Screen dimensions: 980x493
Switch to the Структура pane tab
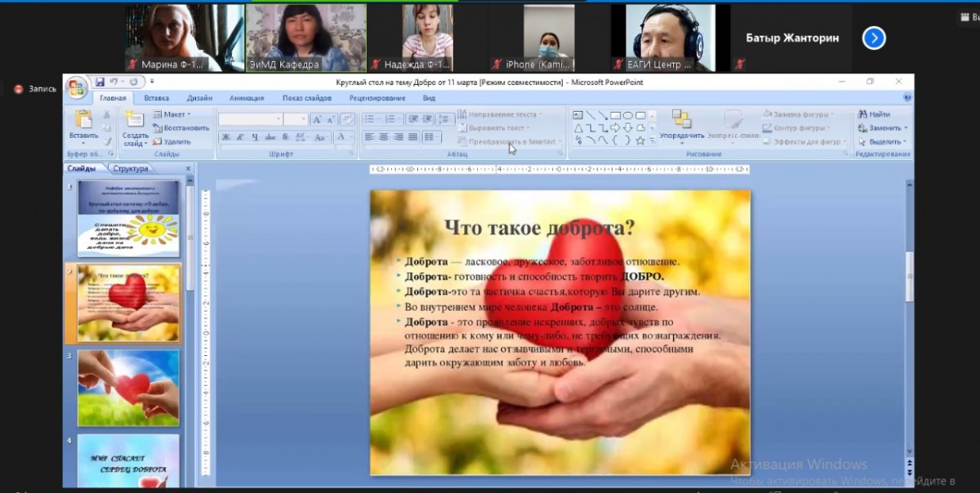click(x=131, y=168)
